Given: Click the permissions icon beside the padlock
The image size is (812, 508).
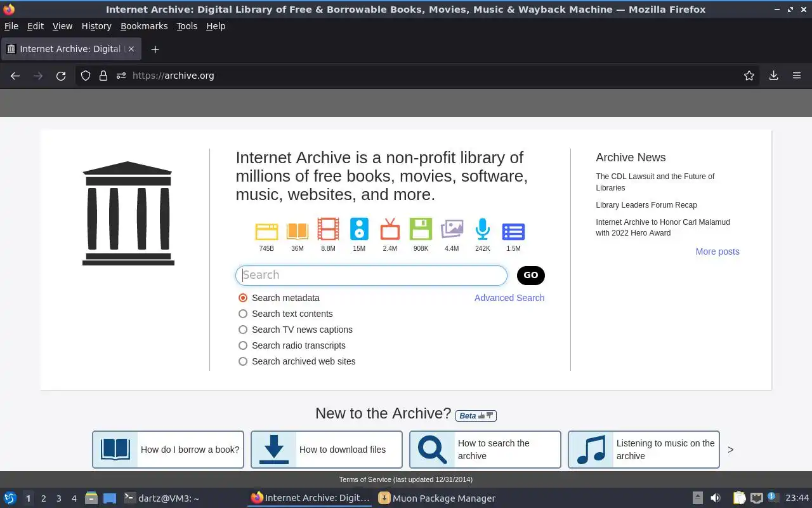Looking at the screenshot, I should 121,76.
